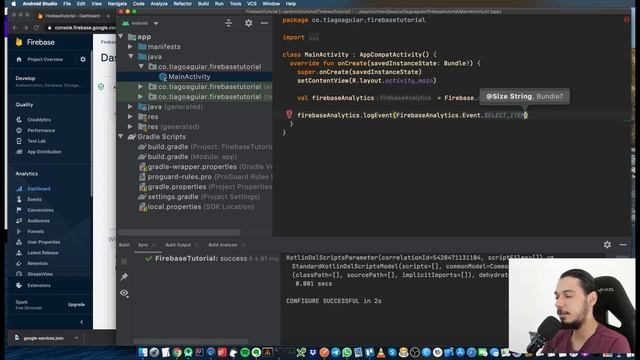Screen dimensions: 640x360
Task: Collapse the app module tree node
Action: pos(121,37)
